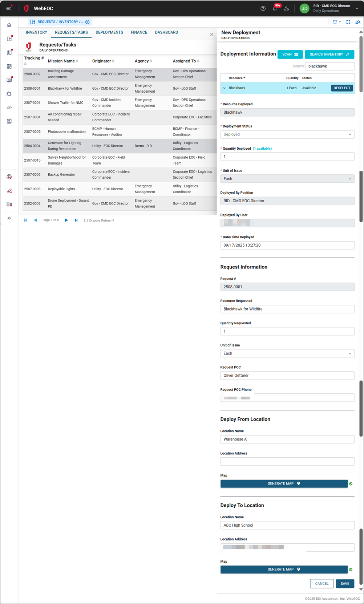364x604 pixels.
Task: Open user settings person-gear icon
Action: 287,8
